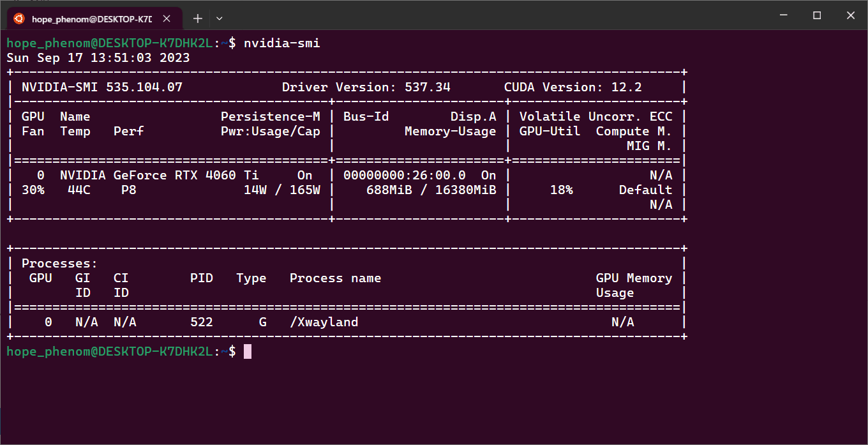Click the 'Persistence-M' column header
This screenshot has height=445, width=868.
[271, 117]
